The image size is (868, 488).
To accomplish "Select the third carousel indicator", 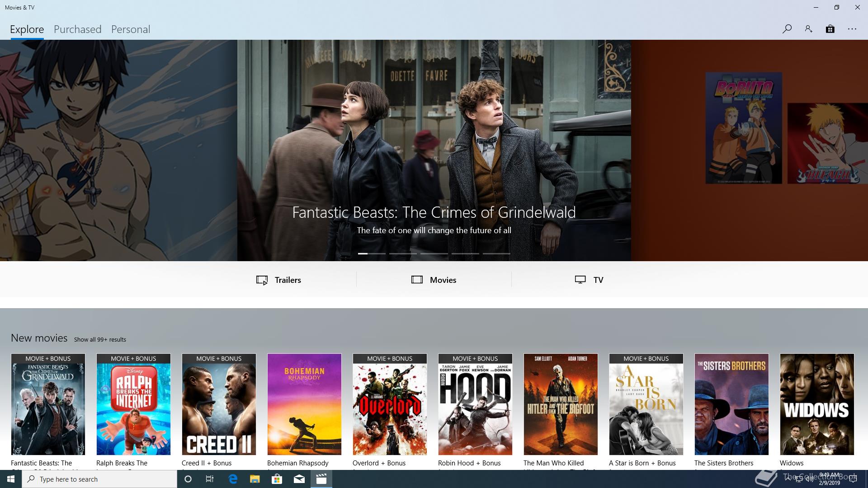I will click(x=434, y=253).
